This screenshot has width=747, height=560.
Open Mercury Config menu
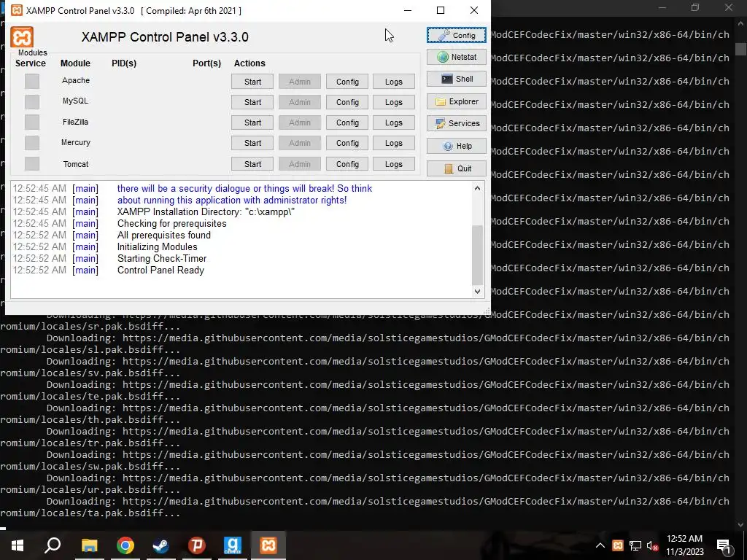[x=347, y=143]
